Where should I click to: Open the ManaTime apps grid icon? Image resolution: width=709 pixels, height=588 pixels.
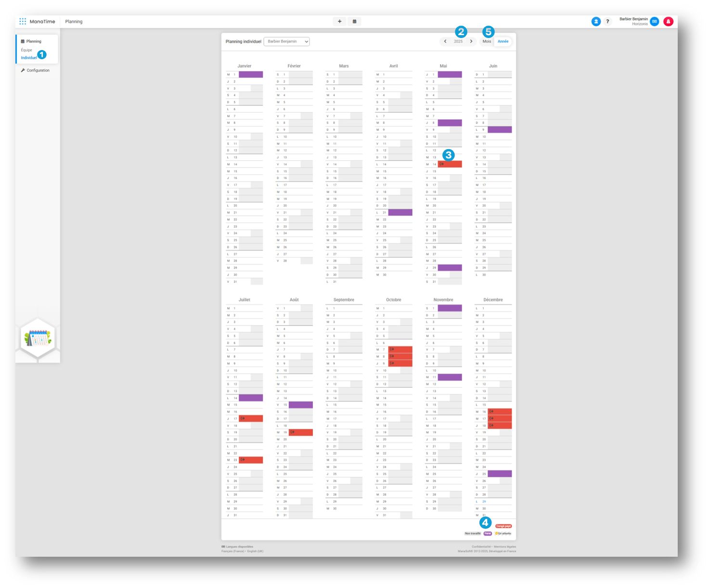tap(23, 22)
